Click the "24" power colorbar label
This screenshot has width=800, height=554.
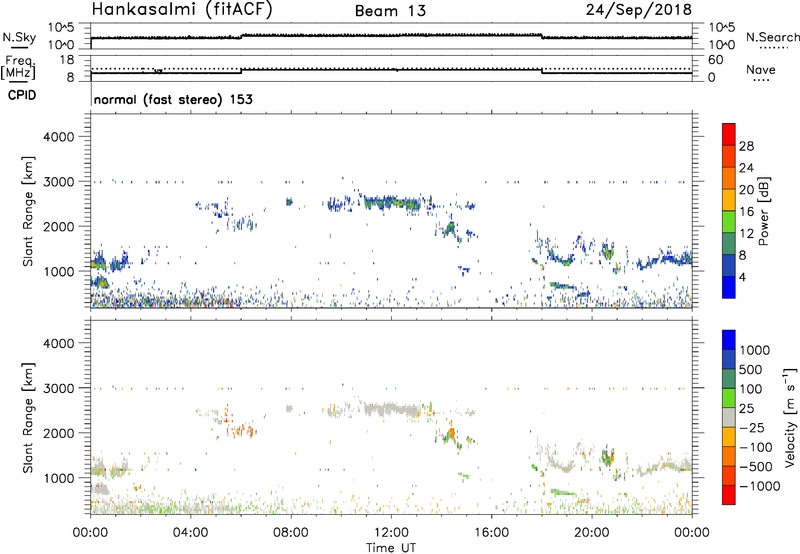click(746, 168)
